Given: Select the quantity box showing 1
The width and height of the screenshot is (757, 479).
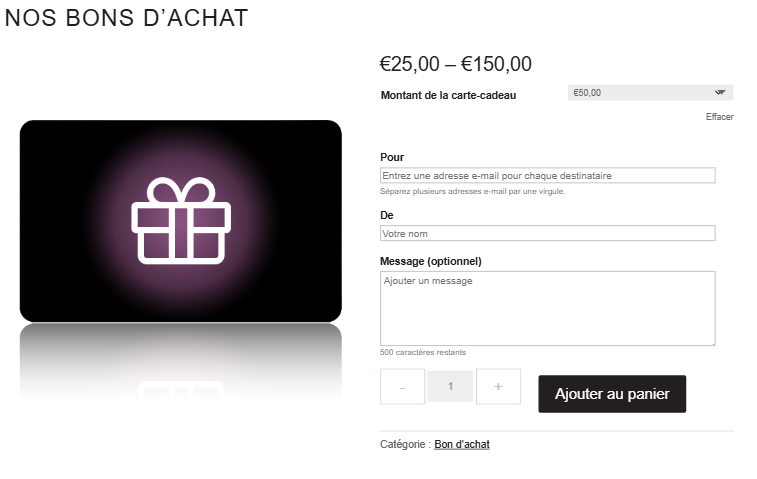Looking at the screenshot, I should tap(450, 386).
